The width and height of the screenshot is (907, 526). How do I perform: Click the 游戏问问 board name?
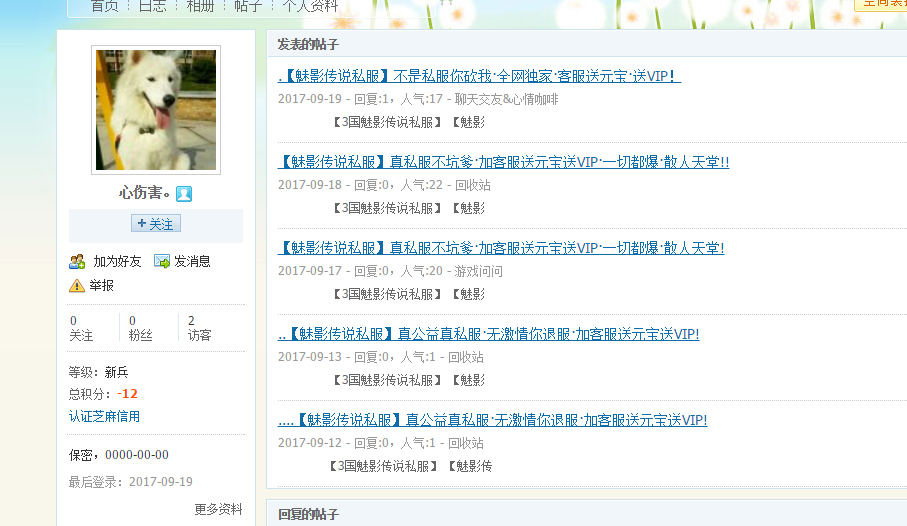point(478,271)
